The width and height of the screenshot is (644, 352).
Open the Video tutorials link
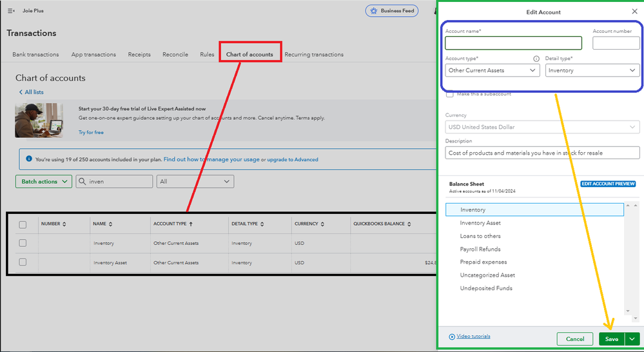click(x=474, y=337)
